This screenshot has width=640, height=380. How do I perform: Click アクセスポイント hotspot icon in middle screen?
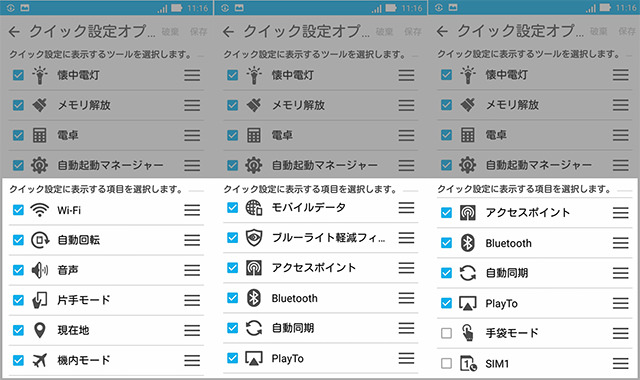(x=253, y=268)
